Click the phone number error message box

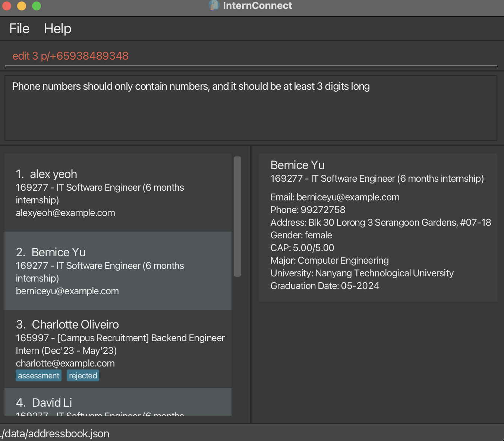[251, 108]
